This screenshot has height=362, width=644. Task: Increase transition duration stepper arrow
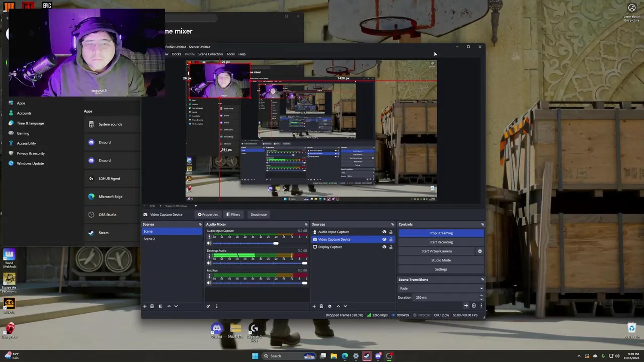pos(481,296)
